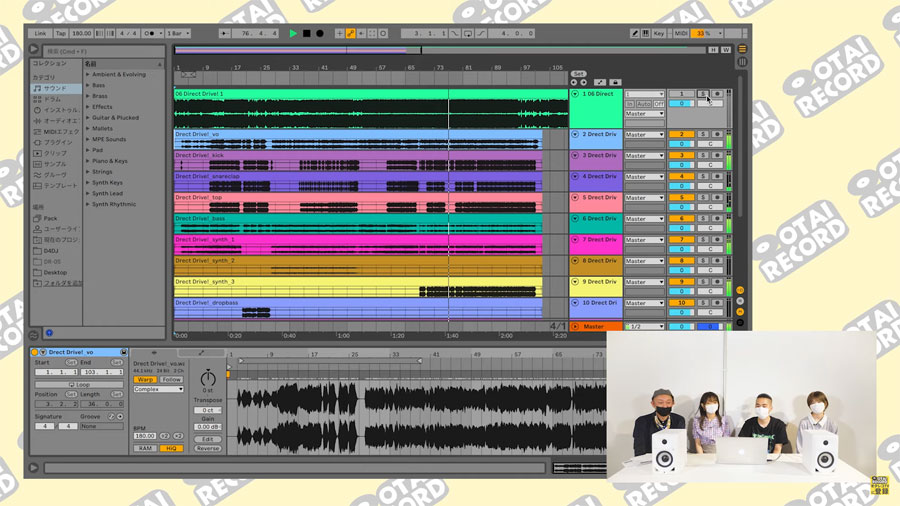Click the Tap tempo button
Viewport: 900px width, 506px height.
coord(61,33)
